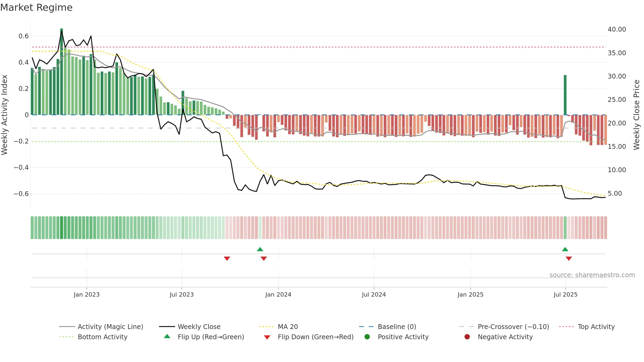Toggle the Top Activity legend entry

[x=587, y=327]
